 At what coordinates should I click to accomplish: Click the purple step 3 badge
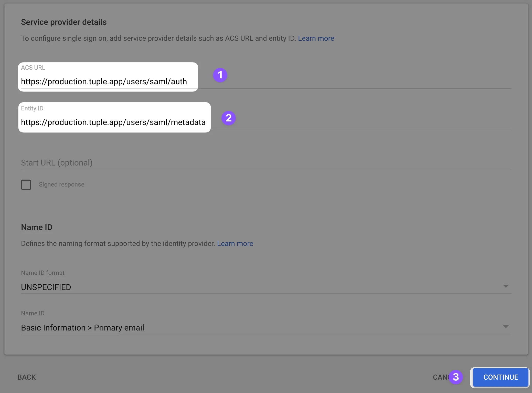456,377
